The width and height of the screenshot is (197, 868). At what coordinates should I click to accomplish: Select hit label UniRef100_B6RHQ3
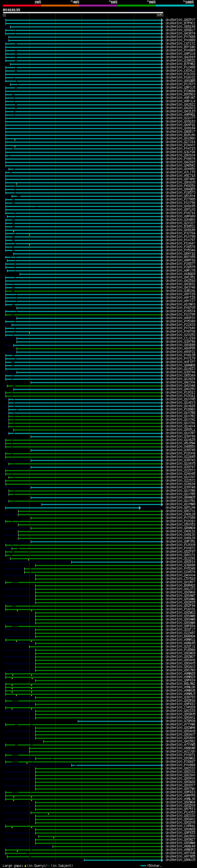180,585
